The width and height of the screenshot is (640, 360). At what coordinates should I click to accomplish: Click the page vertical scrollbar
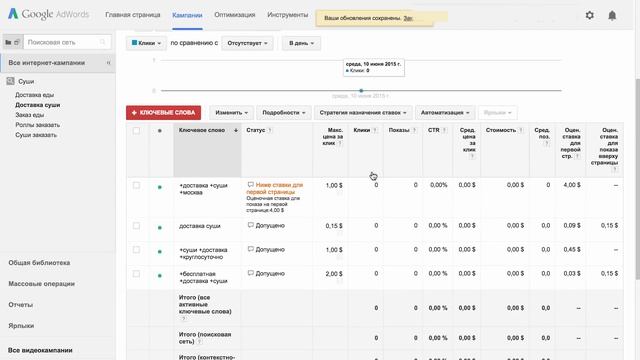pos(637,178)
